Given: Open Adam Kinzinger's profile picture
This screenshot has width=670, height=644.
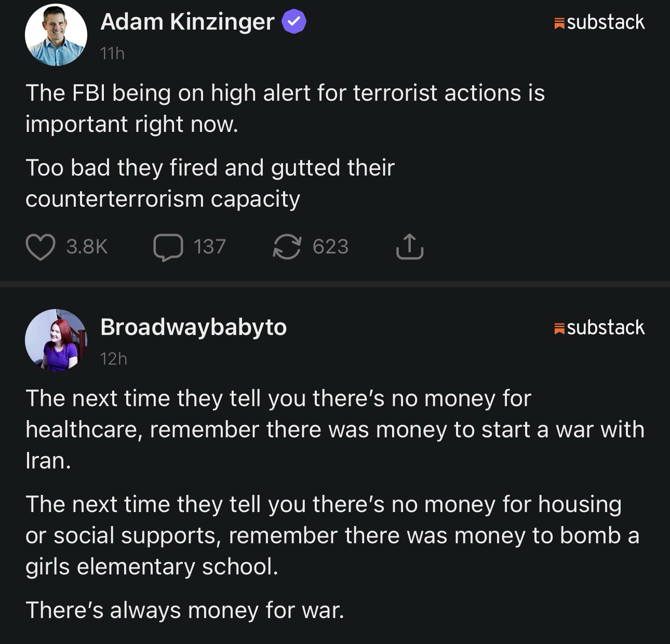Looking at the screenshot, I should click(56, 35).
